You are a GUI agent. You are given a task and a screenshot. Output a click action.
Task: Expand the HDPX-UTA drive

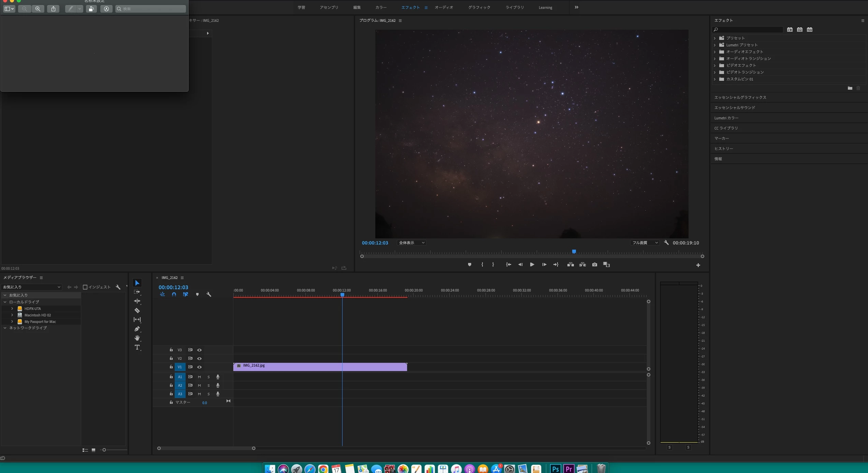(x=12, y=309)
